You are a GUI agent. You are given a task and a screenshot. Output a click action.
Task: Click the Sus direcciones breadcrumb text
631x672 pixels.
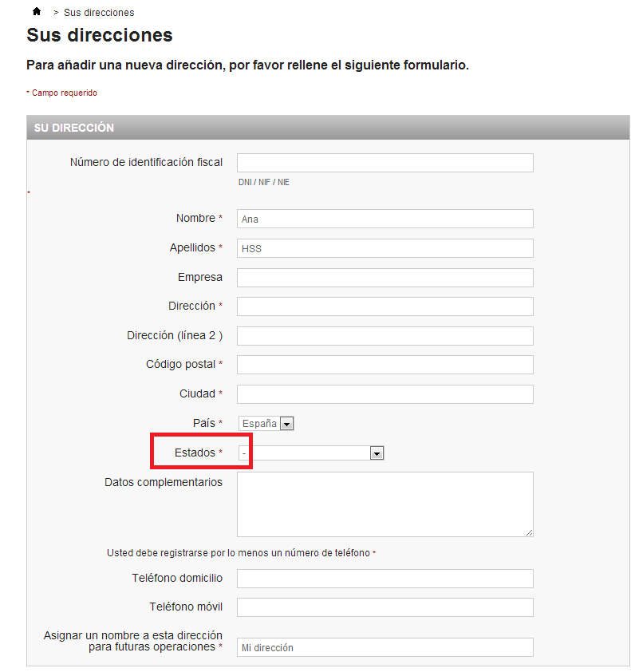pos(99,13)
